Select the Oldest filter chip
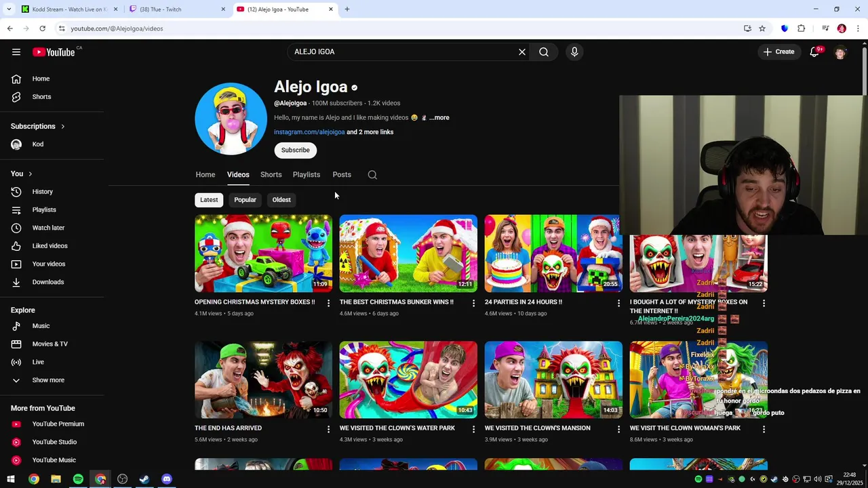This screenshot has width=868, height=488. click(x=281, y=200)
